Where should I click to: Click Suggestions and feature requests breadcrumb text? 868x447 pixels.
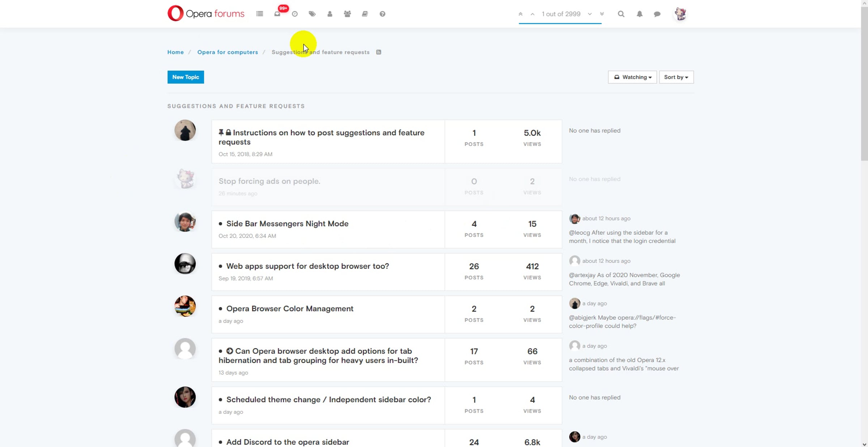tap(320, 52)
